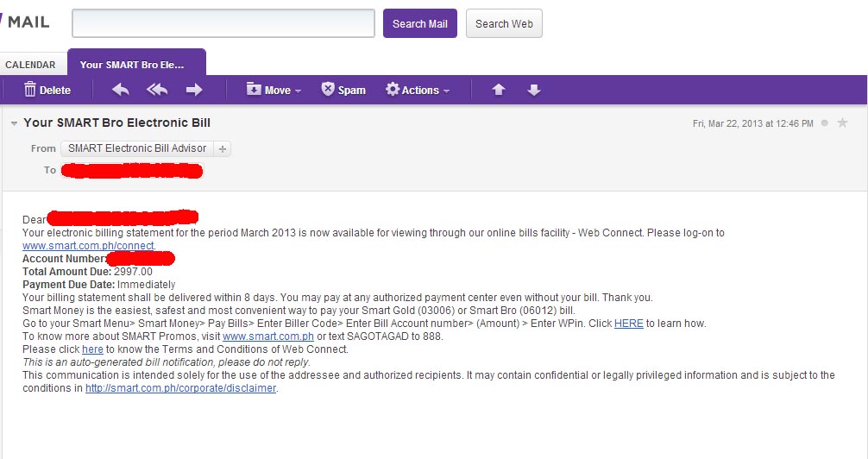Collapse the message header triangle
Viewport: 868px width, 459px height.
15,123
